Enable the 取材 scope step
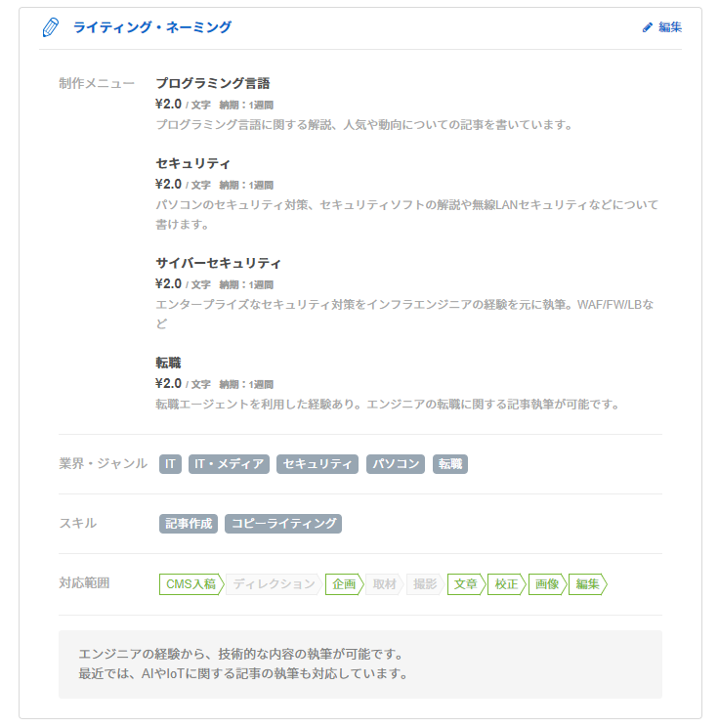 [384, 584]
